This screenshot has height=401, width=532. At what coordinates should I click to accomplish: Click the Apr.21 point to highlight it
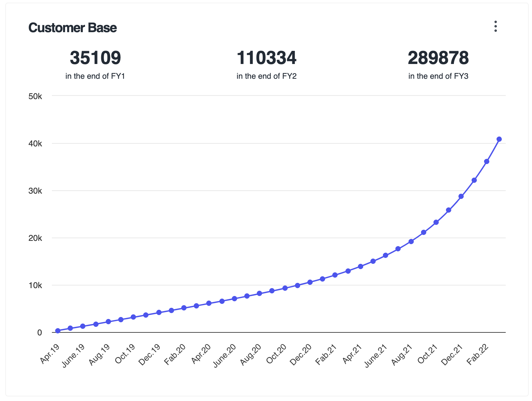[360, 267]
